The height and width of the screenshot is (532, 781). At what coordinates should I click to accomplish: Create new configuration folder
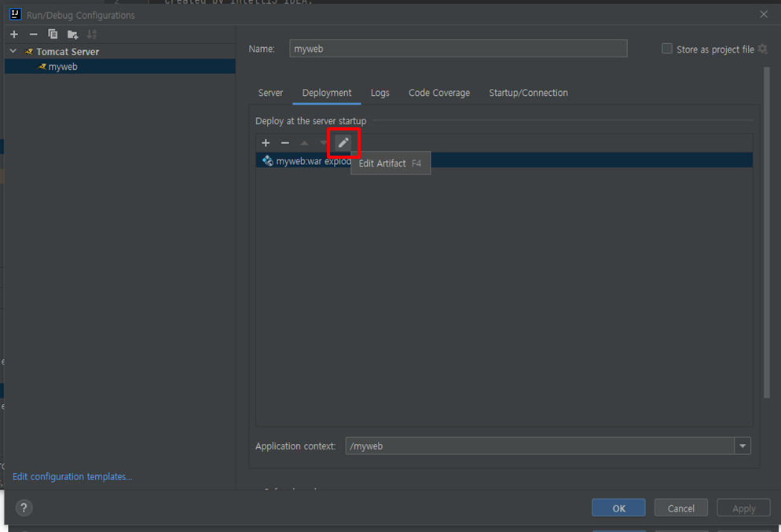pos(73,35)
